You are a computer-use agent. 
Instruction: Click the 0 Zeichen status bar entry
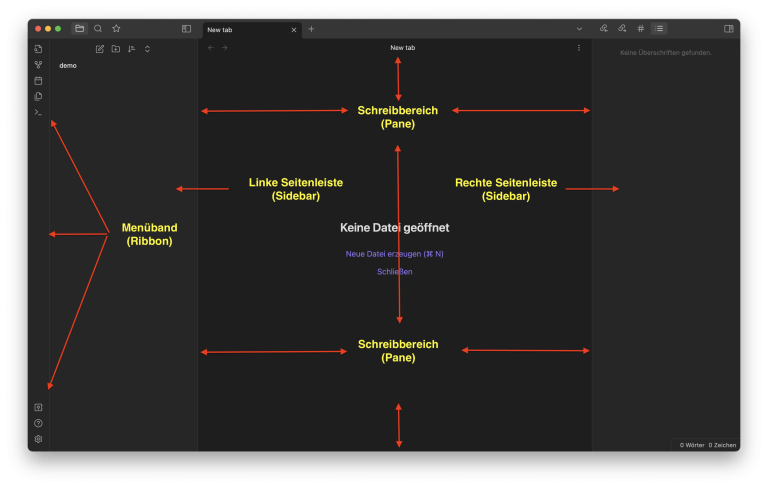point(722,445)
